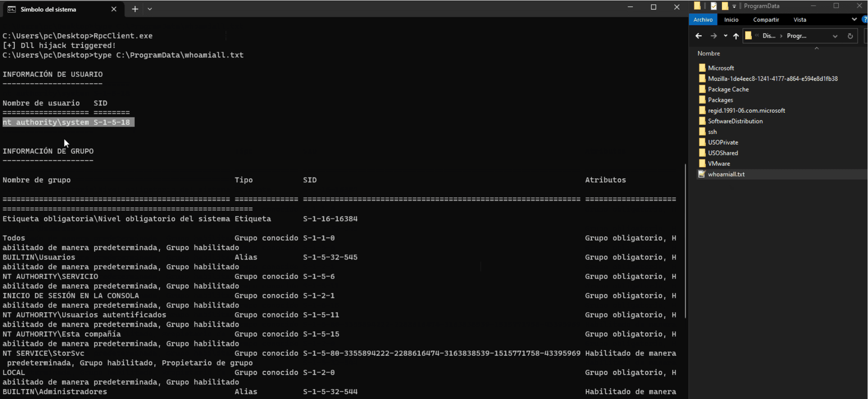Go back in Explorer navigation
Image resolution: width=868 pixels, height=399 pixels.
click(699, 36)
